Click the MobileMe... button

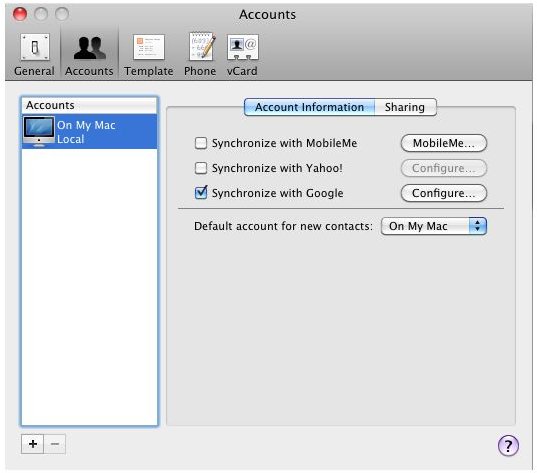[444, 143]
